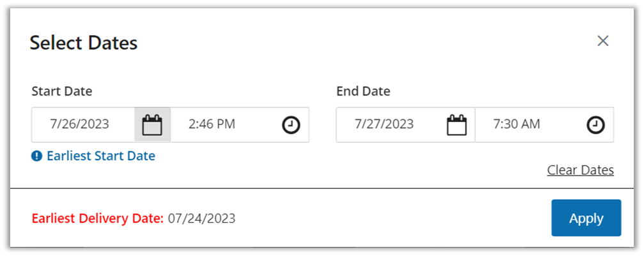Image resolution: width=644 pixels, height=256 pixels.
Task: Click the End Date label
Action: 363,91
